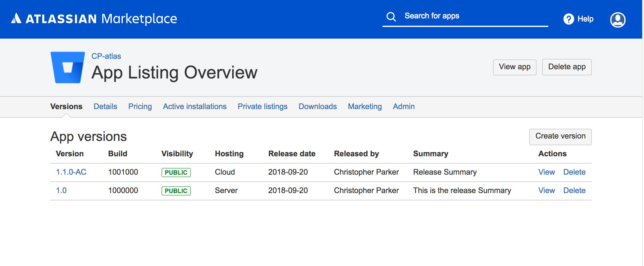Select the Downloads tab
644x266 pixels.
tap(317, 107)
